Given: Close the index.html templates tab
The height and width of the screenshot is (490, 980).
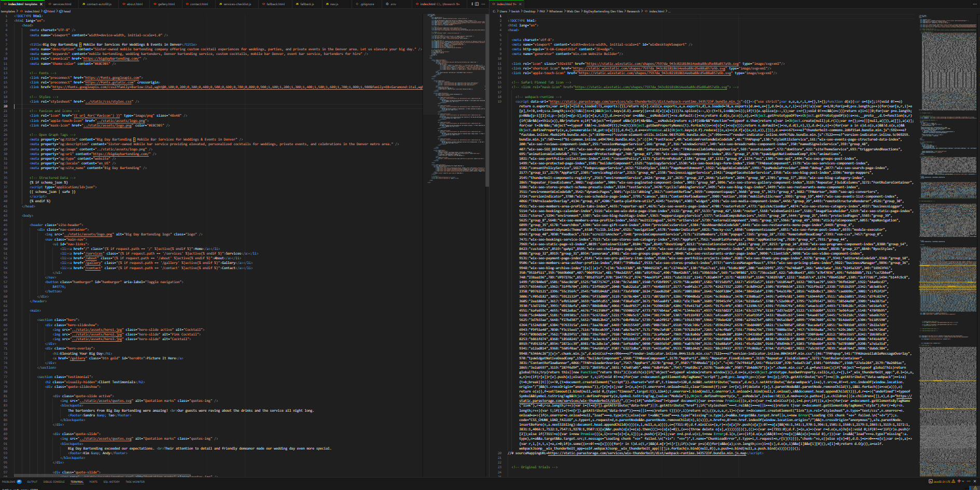Looking at the screenshot, I should (x=41, y=4).
